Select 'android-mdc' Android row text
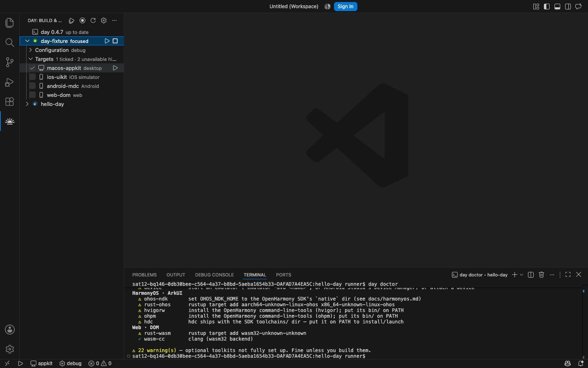588x368 pixels. click(73, 86)
